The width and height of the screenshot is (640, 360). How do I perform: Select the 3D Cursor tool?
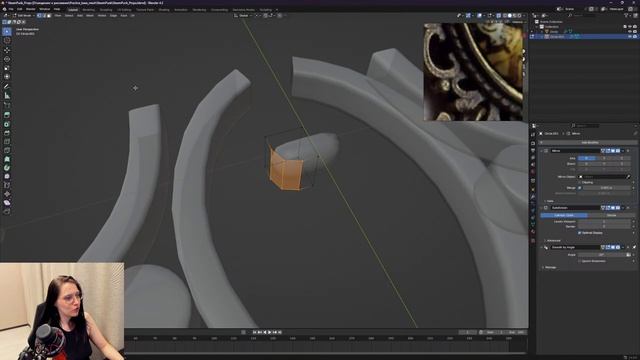[x=7, y=41]
